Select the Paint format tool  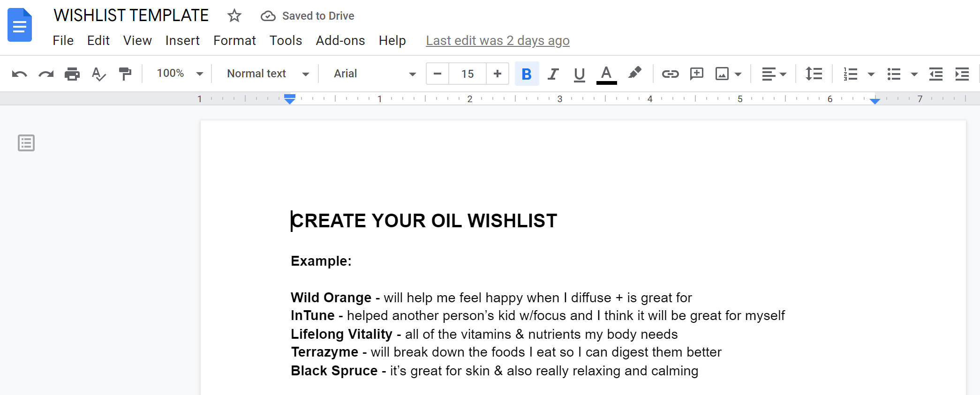click(125, 74)
